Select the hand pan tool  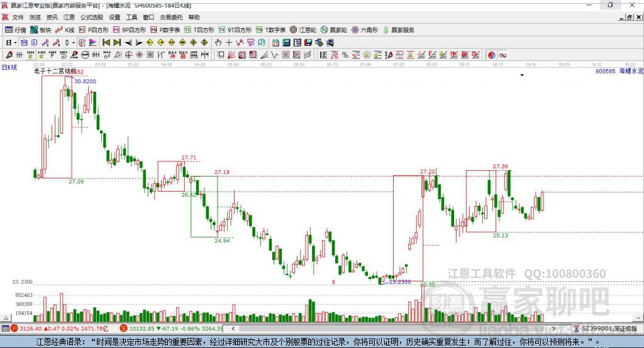click(218, 43)
